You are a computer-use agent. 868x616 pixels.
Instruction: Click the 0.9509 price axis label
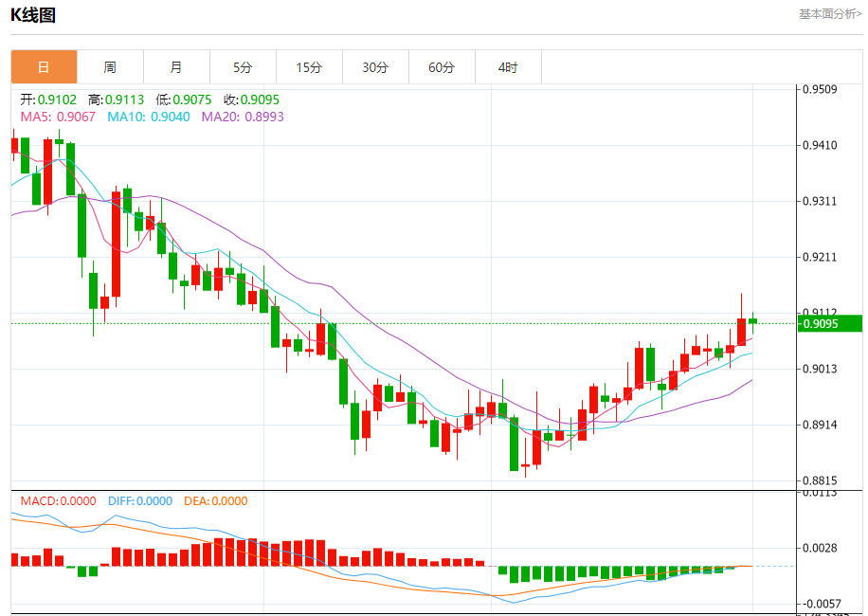[820, 89]
